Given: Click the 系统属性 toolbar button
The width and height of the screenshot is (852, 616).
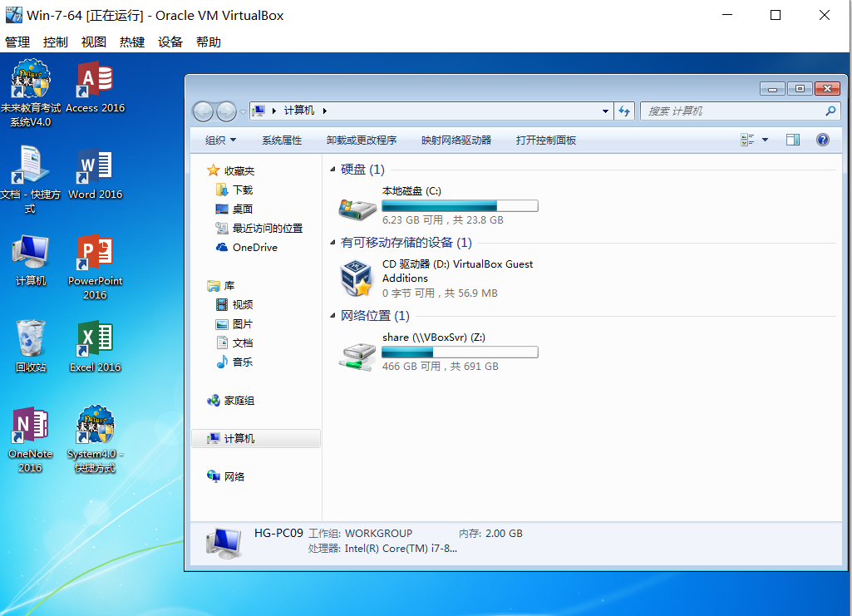Looking at the screenshot, I should point(283,139).
